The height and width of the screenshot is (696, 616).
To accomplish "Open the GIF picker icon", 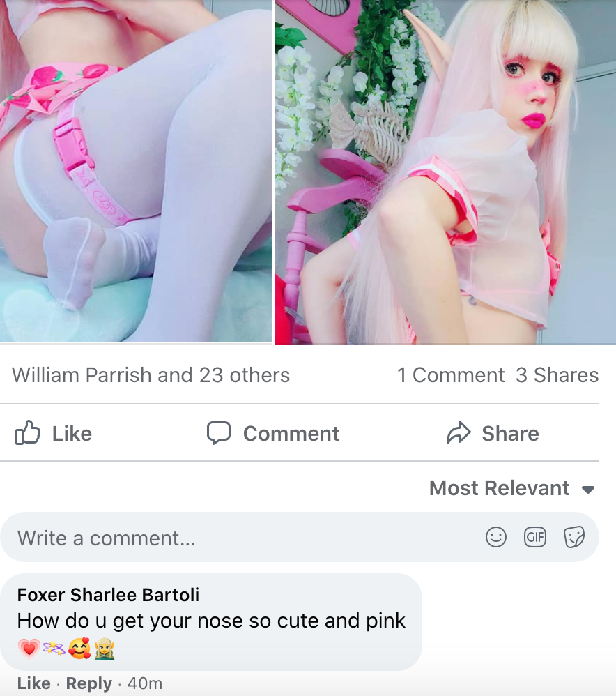I will pos(535,537).
